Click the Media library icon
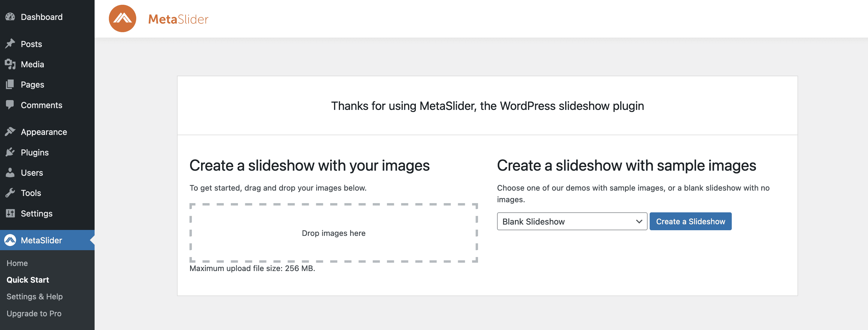The width and height of the screenshot is (868, 330). [x=10, y=64]
